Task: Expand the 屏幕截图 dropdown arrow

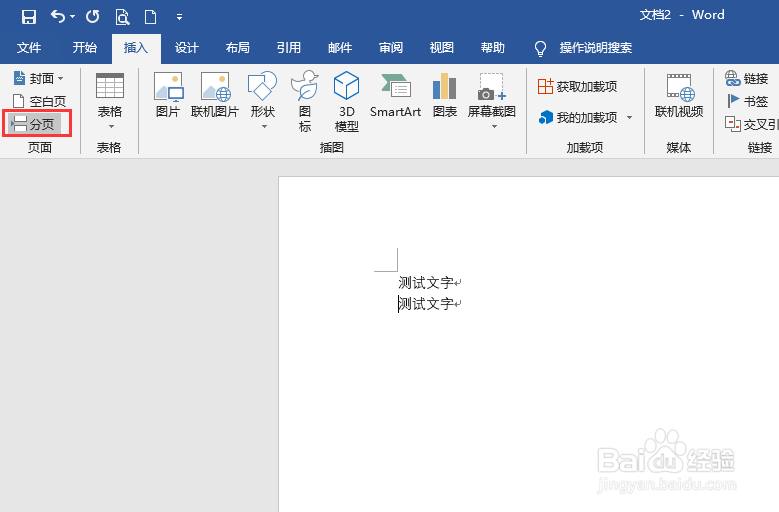Action: pos(494,127)
